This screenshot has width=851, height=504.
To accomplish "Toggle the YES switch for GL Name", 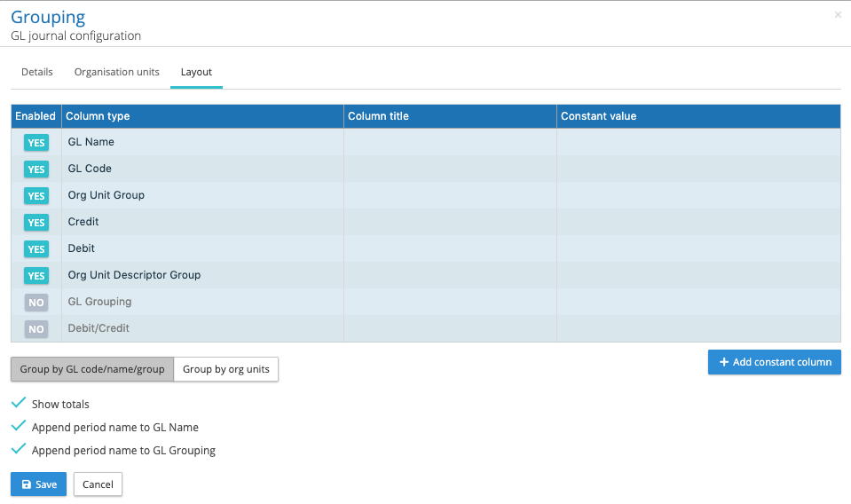I will tap(36, 143).
